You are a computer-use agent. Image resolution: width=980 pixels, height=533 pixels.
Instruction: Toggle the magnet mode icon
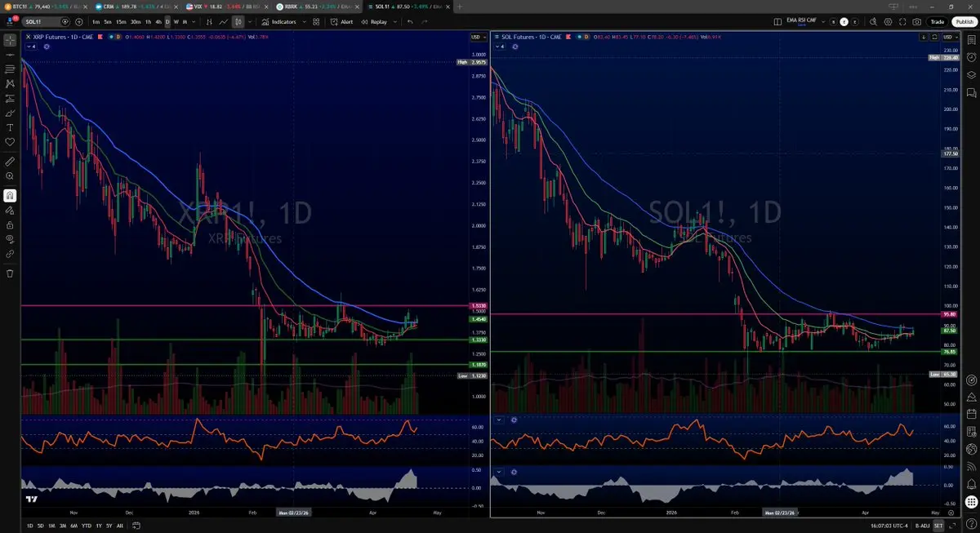tap(10, 195)
